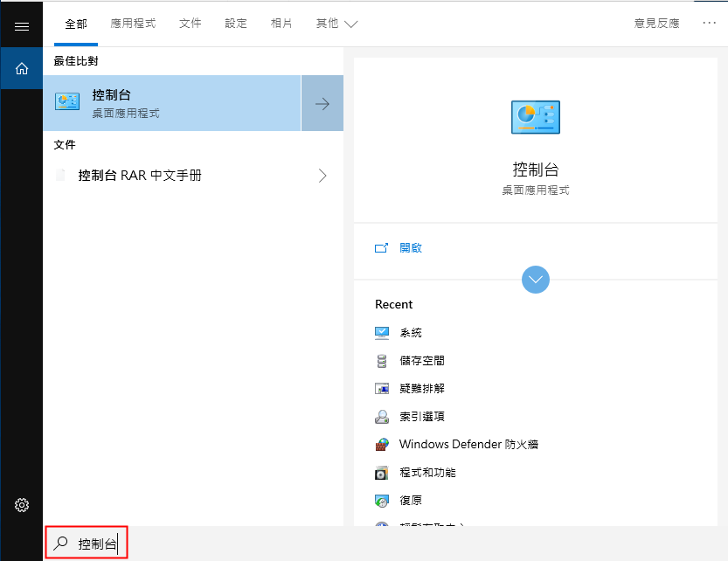
Task: Click the magnifier search icon
Action: tap(60, 543)
